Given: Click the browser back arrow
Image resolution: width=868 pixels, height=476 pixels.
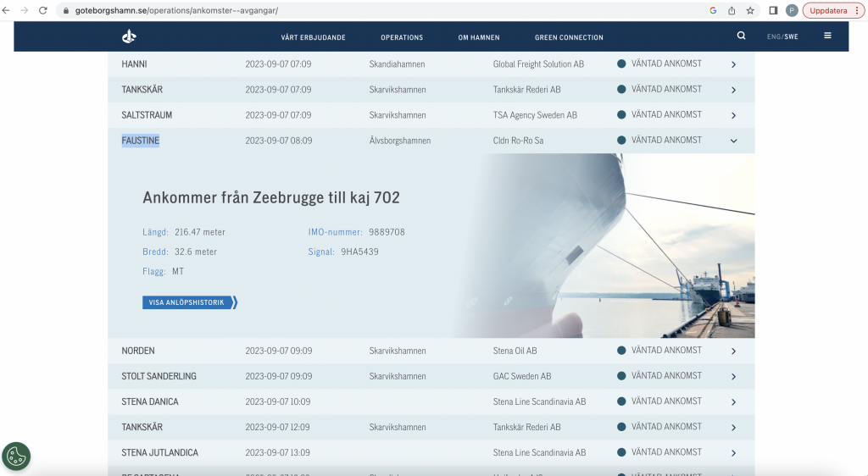Looking at the screenshot, I should (6, 10).
